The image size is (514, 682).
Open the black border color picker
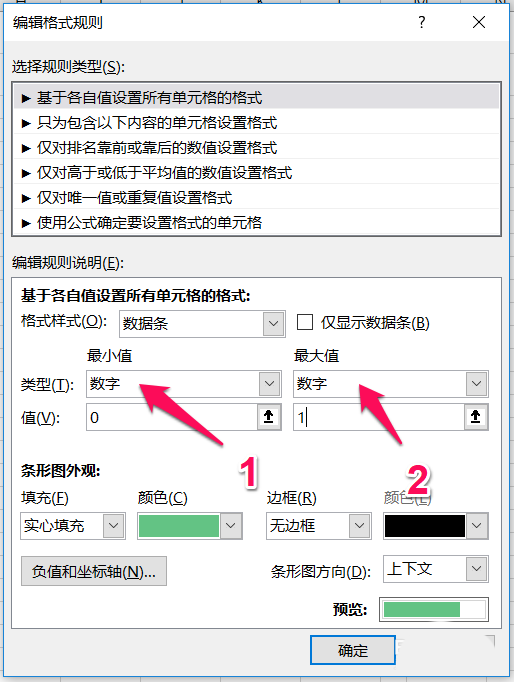click(435, 525)
